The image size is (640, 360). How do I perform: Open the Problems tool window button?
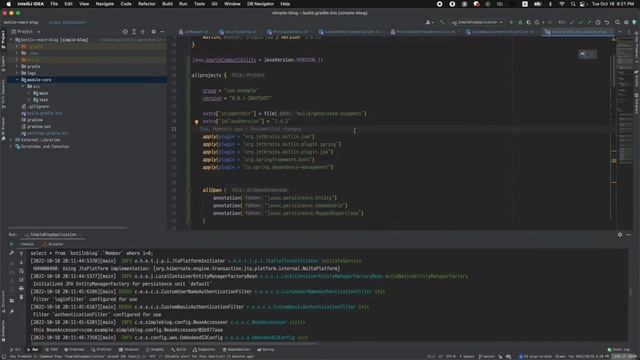pos(74,350)
